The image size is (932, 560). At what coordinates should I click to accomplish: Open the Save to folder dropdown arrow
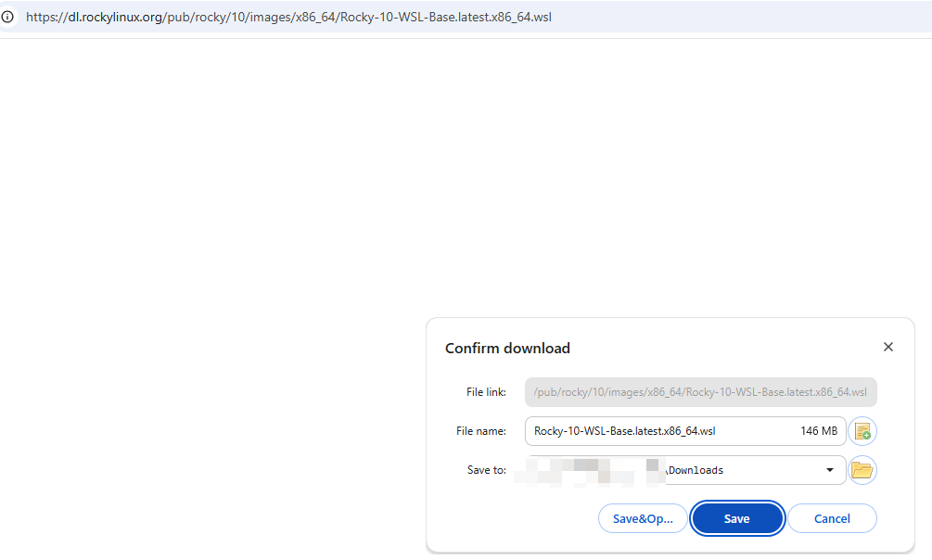830,470
